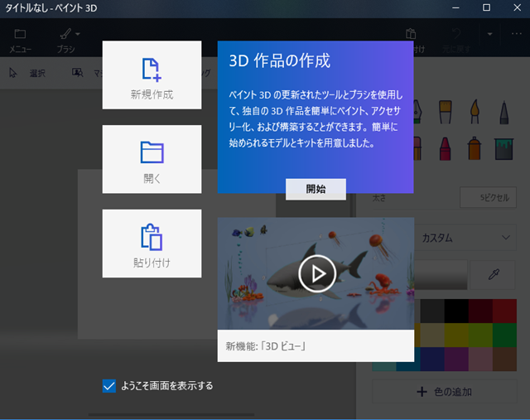The width and height of the screenshot is (530, 420).
Task: Close the Paint 3D window
Action: [x=517, y=7]
